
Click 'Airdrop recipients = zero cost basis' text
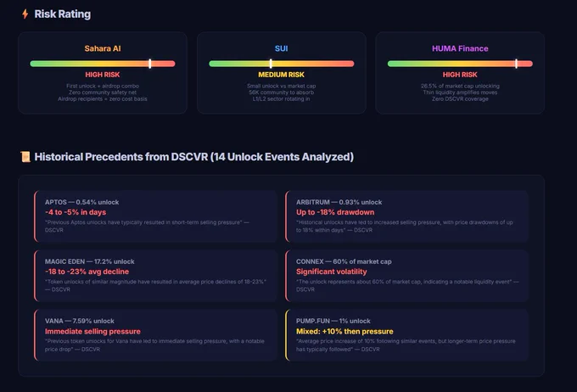[103, 99]
